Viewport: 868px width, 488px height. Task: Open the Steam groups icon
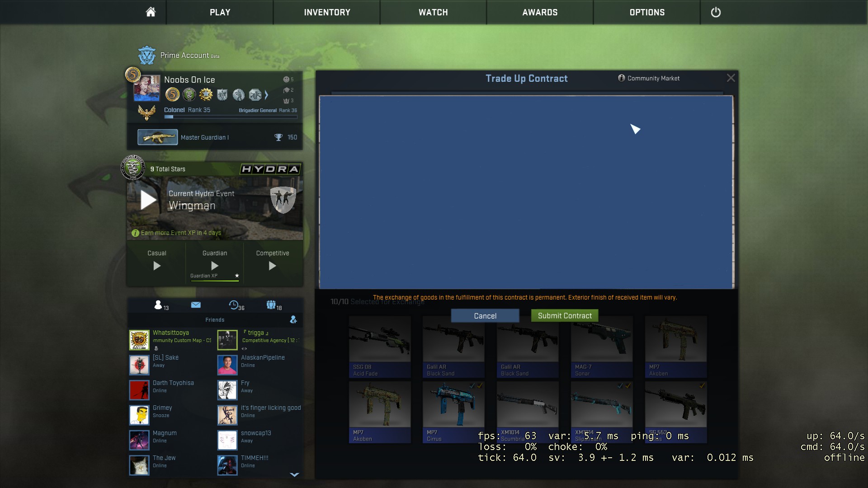(x=271, y=305)
